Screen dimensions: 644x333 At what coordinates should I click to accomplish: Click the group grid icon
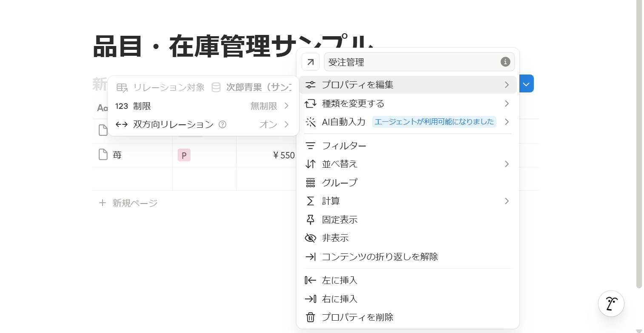311,183
